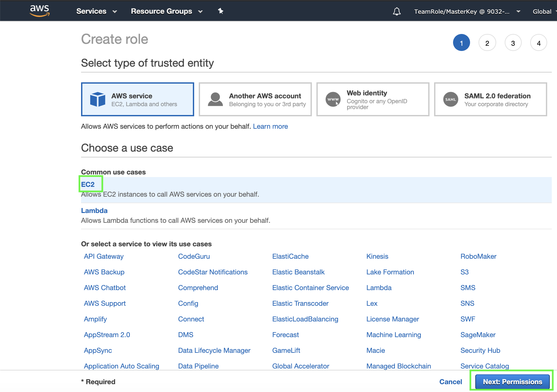Click the AWS service cube icon
The image size is (557, 392).
pos(97,99)
